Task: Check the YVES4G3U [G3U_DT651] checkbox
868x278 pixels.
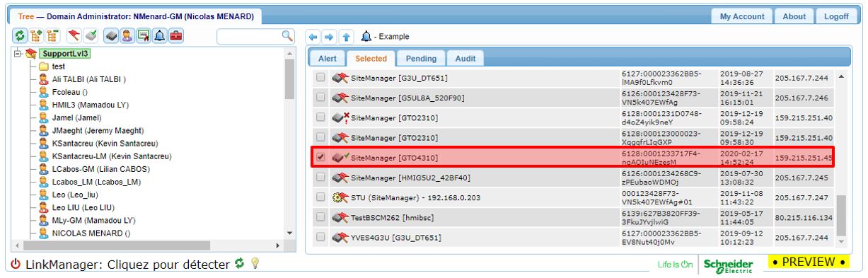Action: (320, 237)
